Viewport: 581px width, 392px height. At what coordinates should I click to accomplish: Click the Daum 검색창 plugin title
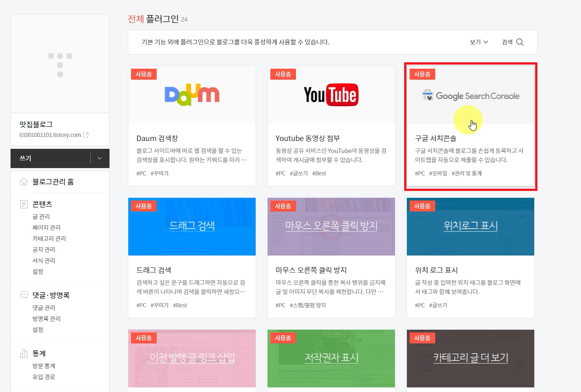158,138
